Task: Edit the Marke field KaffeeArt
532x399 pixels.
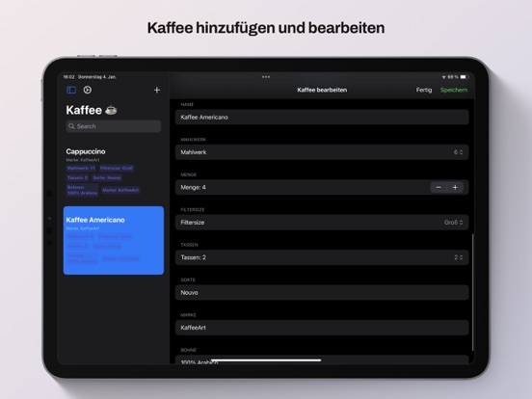Action: tap(322, 328)
